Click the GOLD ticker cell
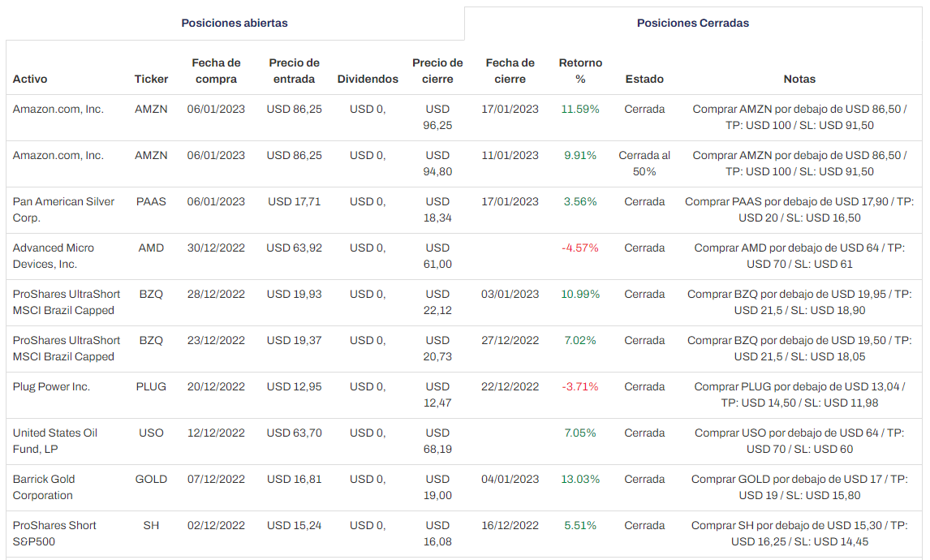This screenshot has width=930, height=560. pyautogui.click(x=151, y=480)
